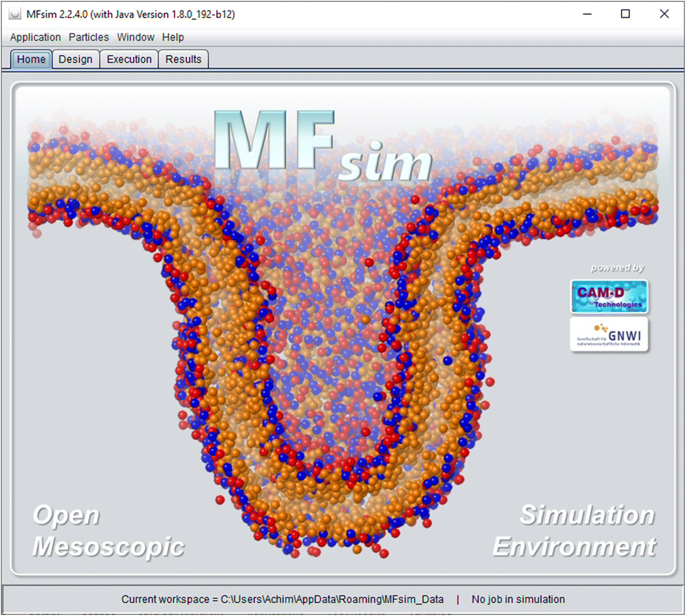The image size is (686, 616).
Task: Click the 'No job in simulation' status
Action: 518,599
